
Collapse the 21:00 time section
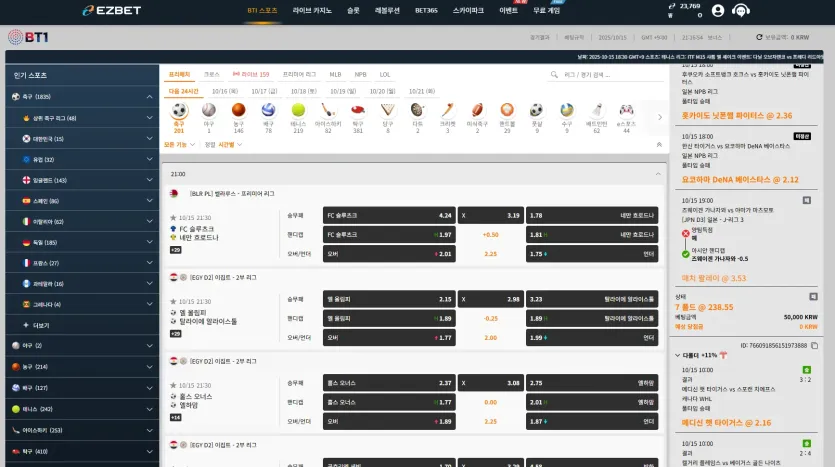coord(658,174)
